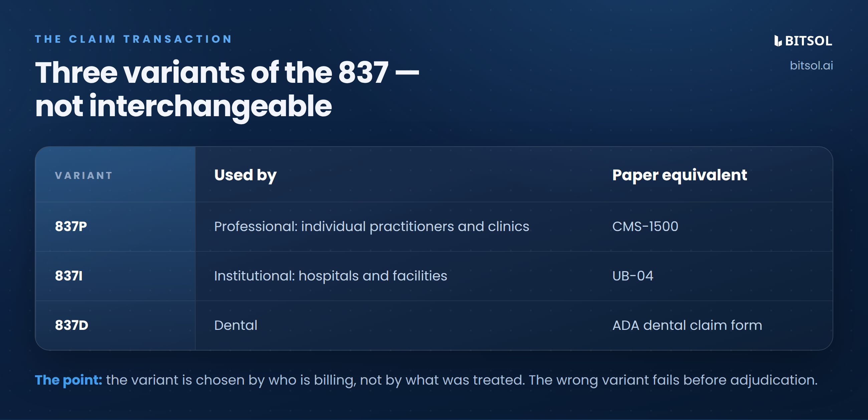Click the 'wrong variant fails before adjudication' sentence
The height and width of the screenshot is (420, 868).
(x=673, y=380)
